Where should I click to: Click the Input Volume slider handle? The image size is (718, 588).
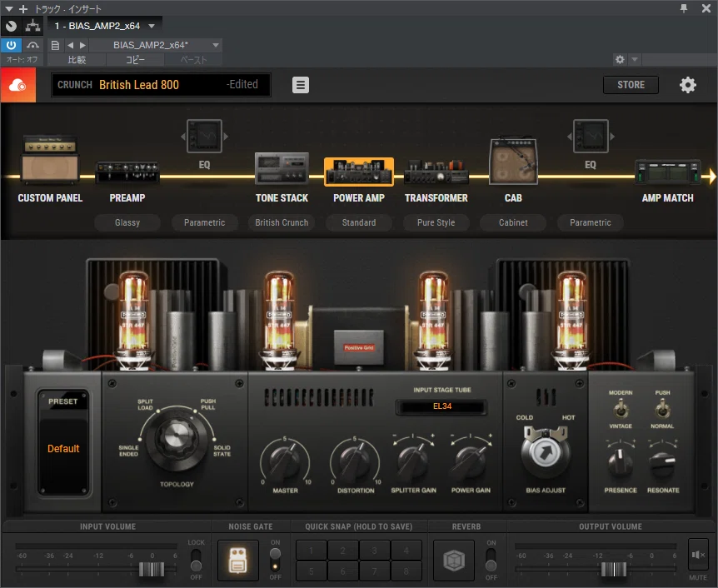point(152,569)
